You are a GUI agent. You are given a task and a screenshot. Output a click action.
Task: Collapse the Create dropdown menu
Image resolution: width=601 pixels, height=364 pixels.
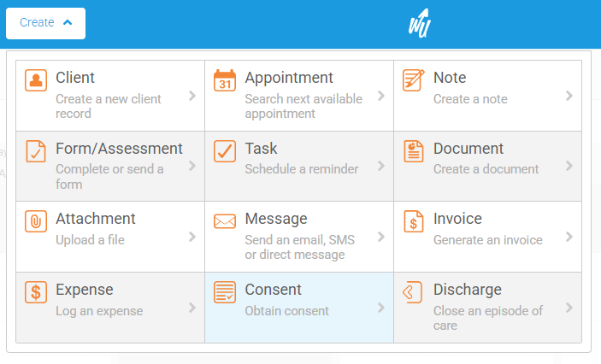pyautogui.click(x=45, y=23)
